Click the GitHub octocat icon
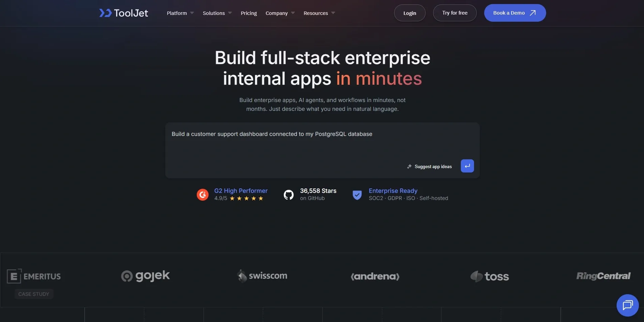The width and height of the screenshot is (644, 322). click(288, 195)
